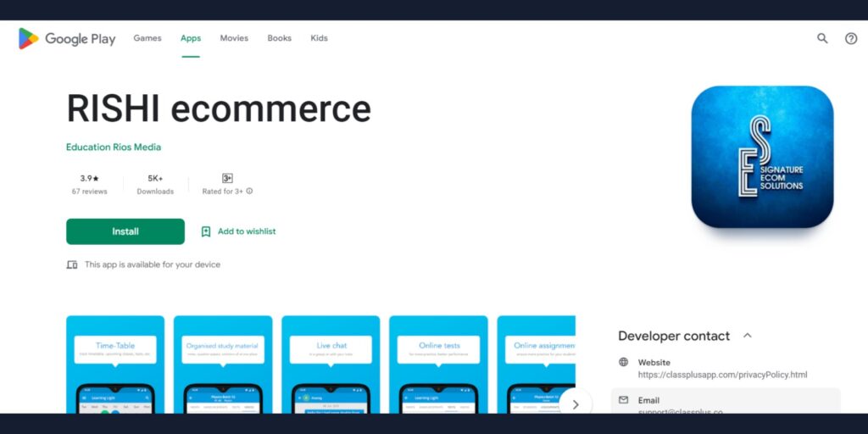This screenshot has width=868, height=434.
Task: Open Education Rios Media developer page
Action: tap(114, 147)
